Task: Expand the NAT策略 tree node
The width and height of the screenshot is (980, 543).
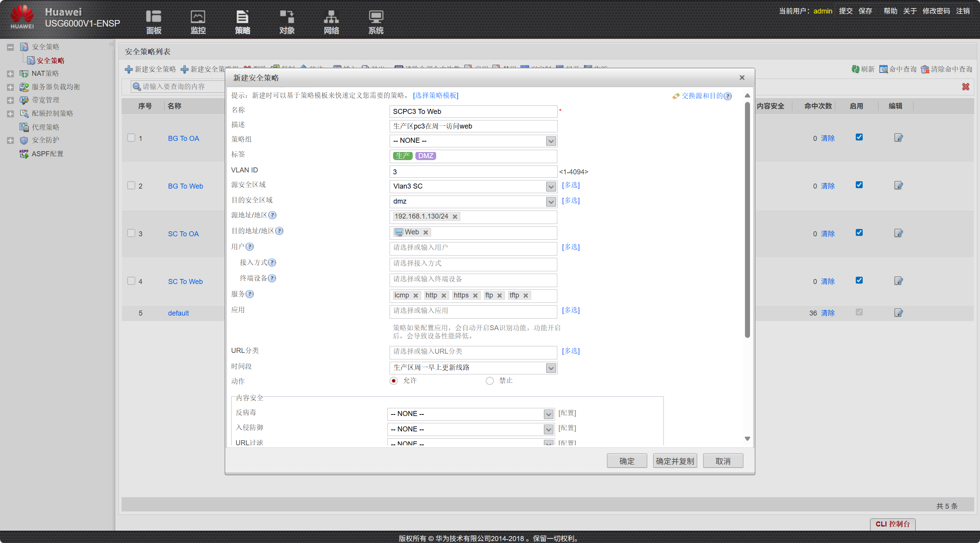Action: click(x=10, y=74)
